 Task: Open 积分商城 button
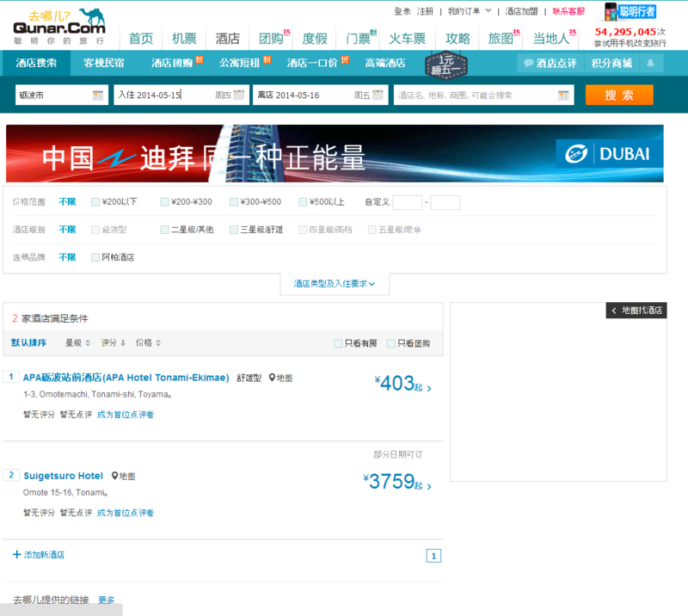(611, 63)
